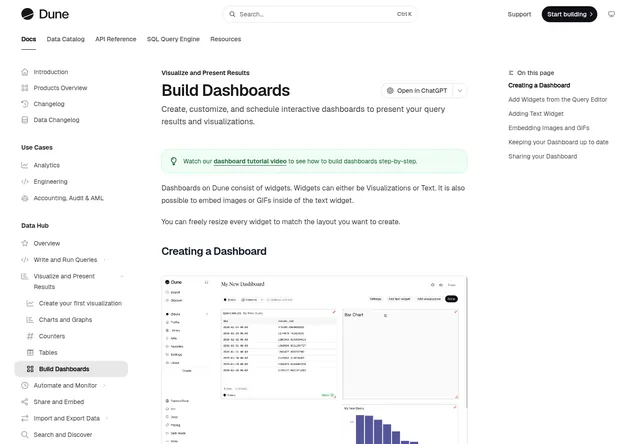The height and width of the screenshot is (444, 640).
Task: Jump to Creating a Dashboard section
Action: tap(539, 85)
